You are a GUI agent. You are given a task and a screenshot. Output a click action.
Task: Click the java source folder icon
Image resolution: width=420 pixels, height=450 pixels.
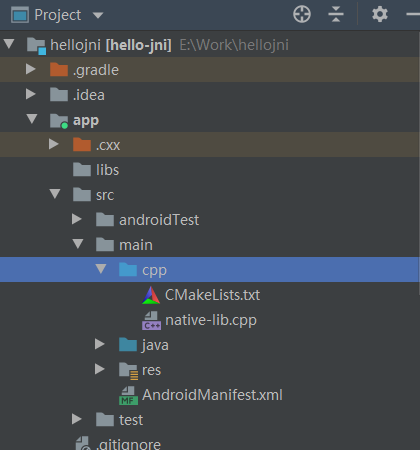(128, 345)
